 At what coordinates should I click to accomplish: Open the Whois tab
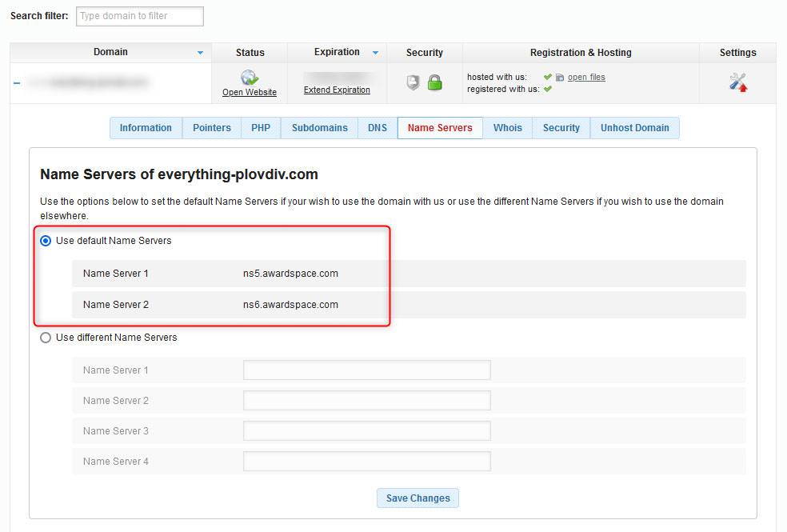[x=507, y=127]
